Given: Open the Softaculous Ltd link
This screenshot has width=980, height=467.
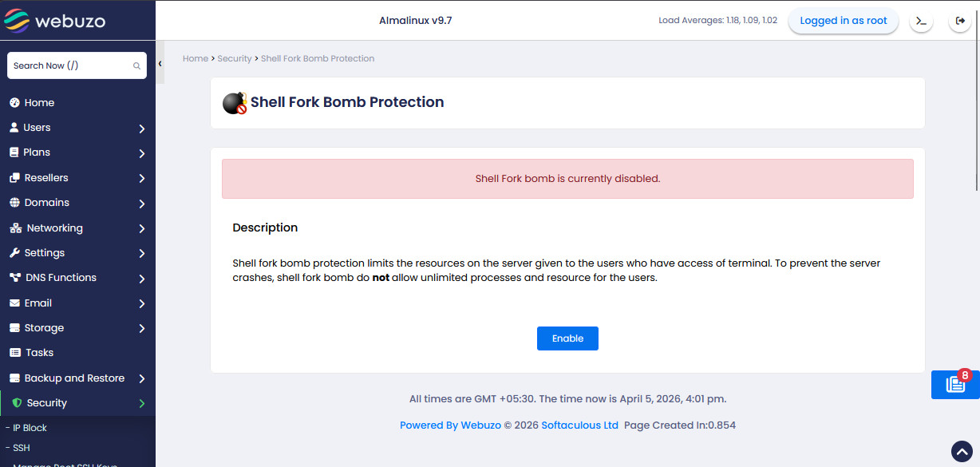Looking at the screenshot, I should [x=579, y=425].
